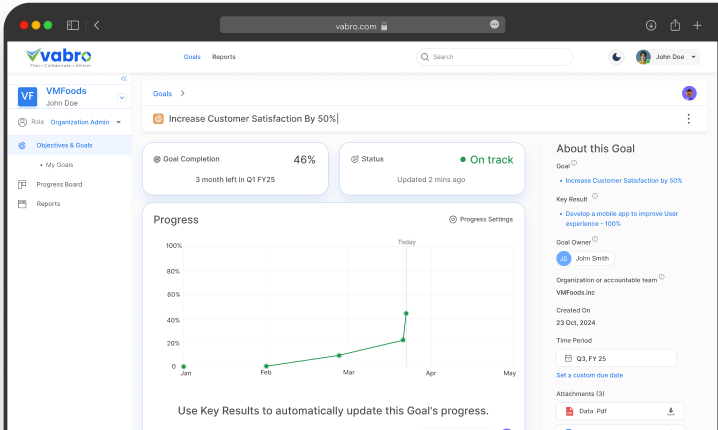The height and width of the screenshot is (430, 718).
Task: Click the browser share icon
Action: tap(675, 25)
